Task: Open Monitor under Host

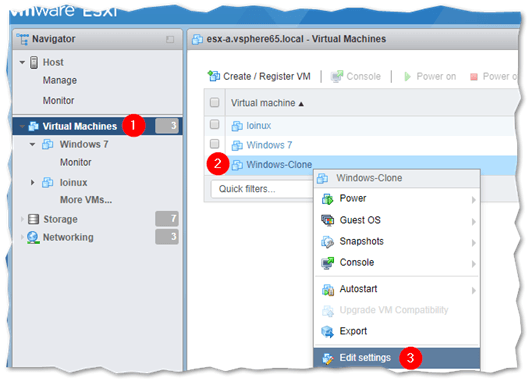Action: coord(58,101)
